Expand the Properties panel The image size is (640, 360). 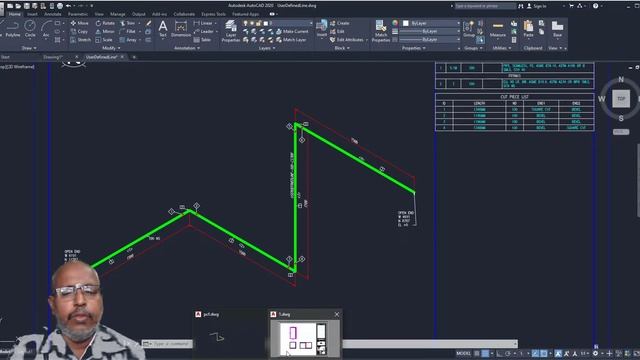[x=413, y=48]
